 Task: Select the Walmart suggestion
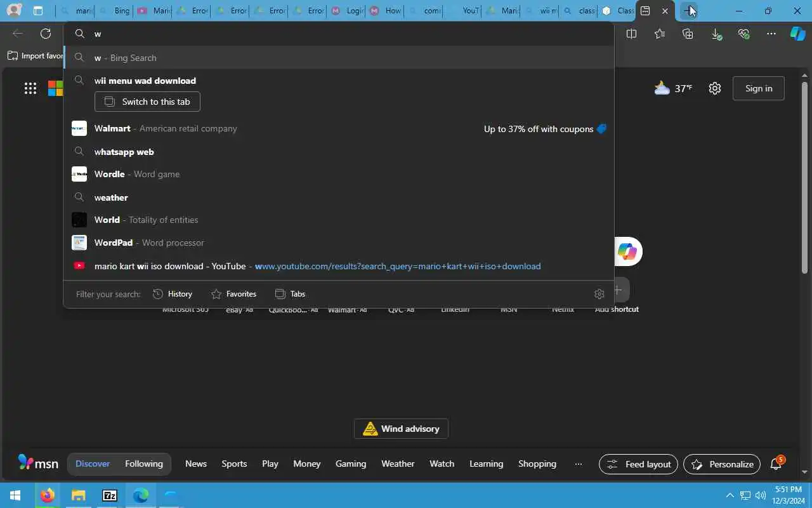339,128
